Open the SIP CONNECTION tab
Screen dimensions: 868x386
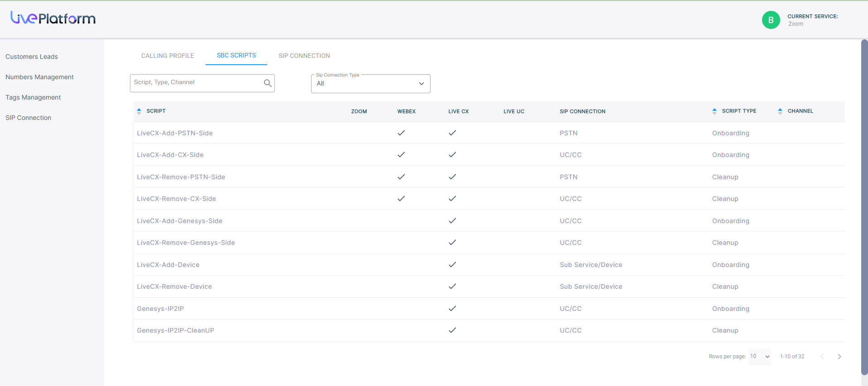point(304,56)
